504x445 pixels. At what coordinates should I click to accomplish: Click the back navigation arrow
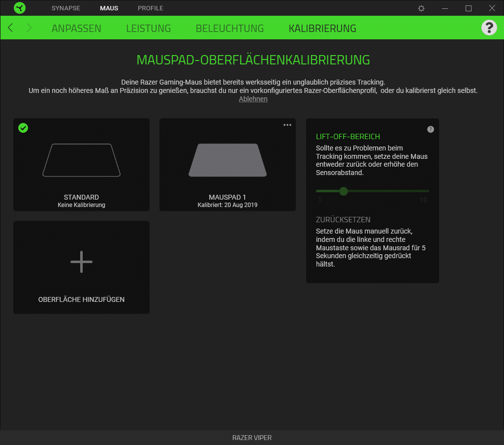(10, 28)
